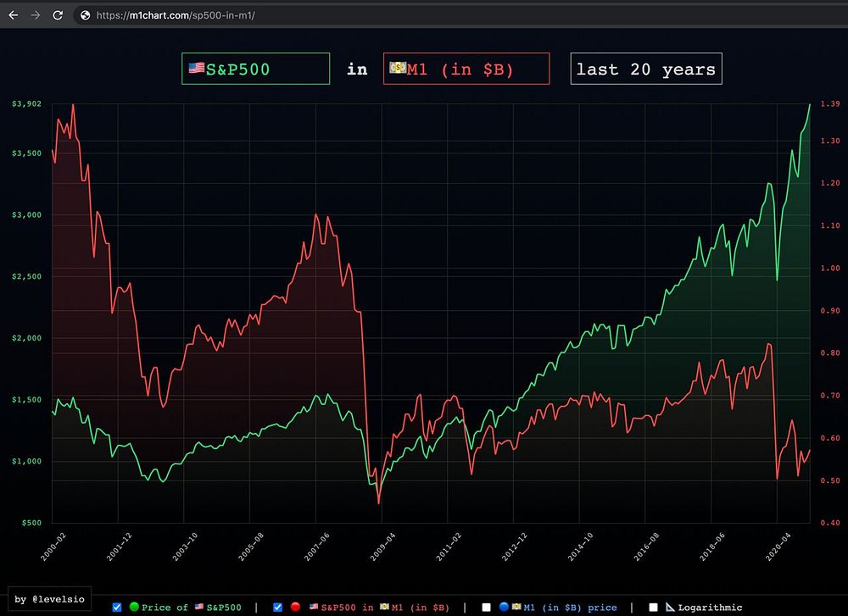Image resolution: width=848 pixels, height=616 pixels.
Task: Click the money icon beside M1
Action: click(398, 68)
